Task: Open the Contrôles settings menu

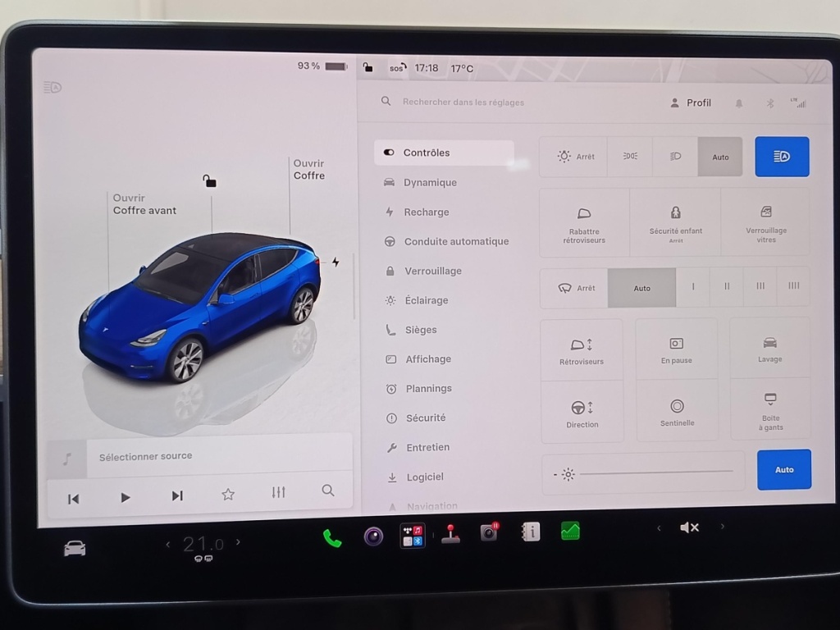Action: [444, 153]
